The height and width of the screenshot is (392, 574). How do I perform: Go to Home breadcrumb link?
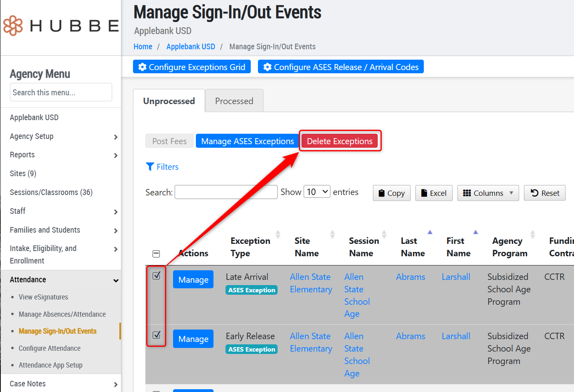coord(143,46)
